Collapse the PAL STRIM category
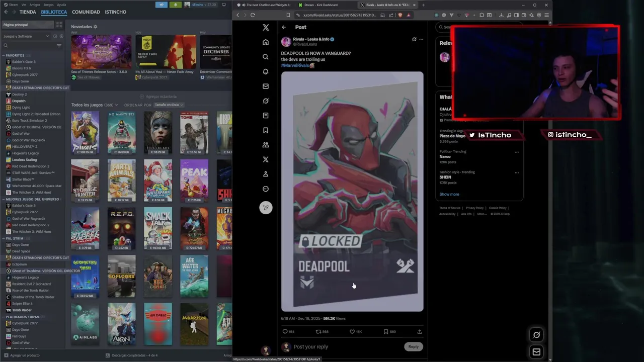Image resolution: width=644 pixels, height=362 pixels. [x=3, y=238]
